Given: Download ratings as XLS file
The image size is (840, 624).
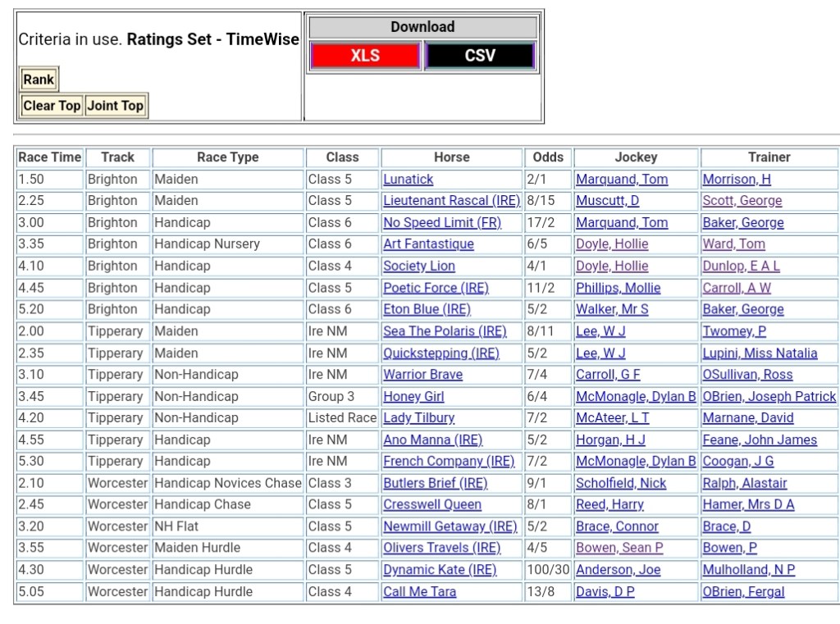Looking at the screenshot, I should coord(365,56).
